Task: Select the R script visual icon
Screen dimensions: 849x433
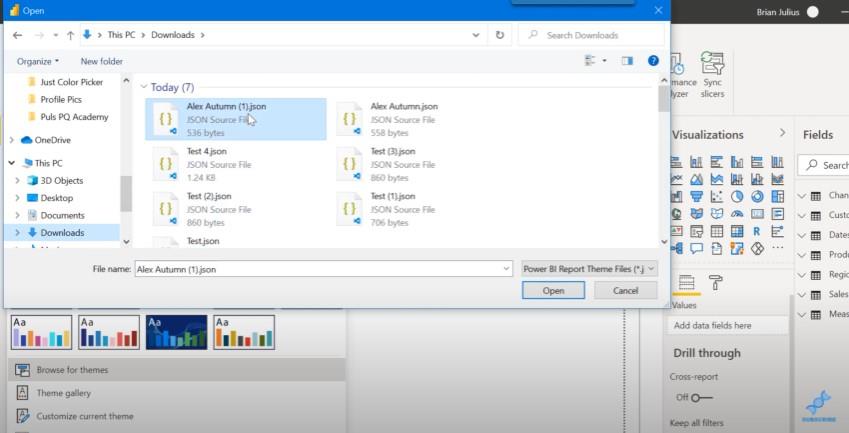Action: 757,231
